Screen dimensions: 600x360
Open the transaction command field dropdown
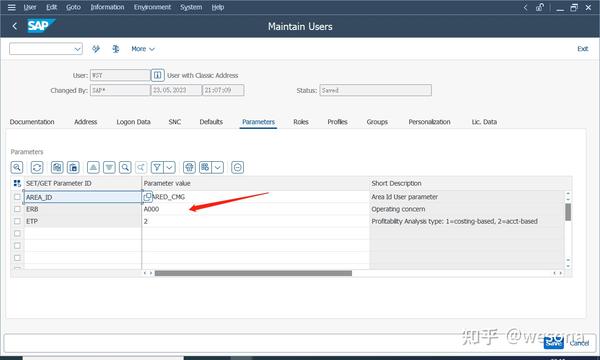pyautogui.click(x=77, y=49)
